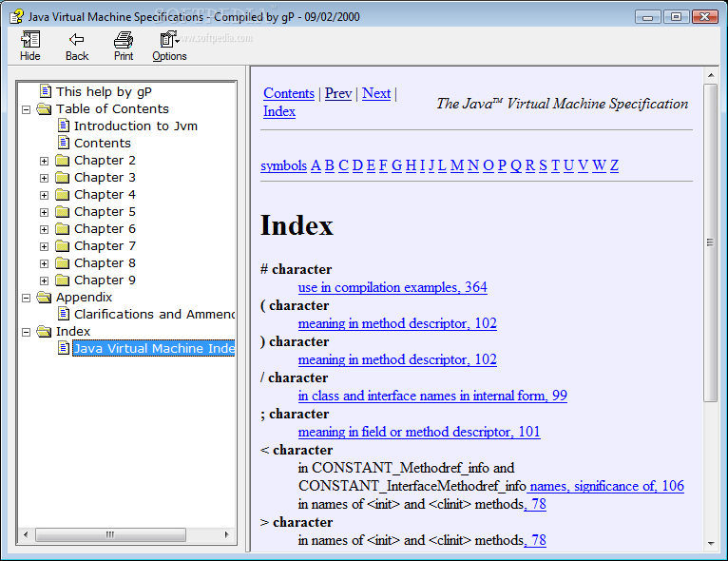Click the Chapter 9 folder icon
Screen dimensions: 728x561
(x=62, y=280)
